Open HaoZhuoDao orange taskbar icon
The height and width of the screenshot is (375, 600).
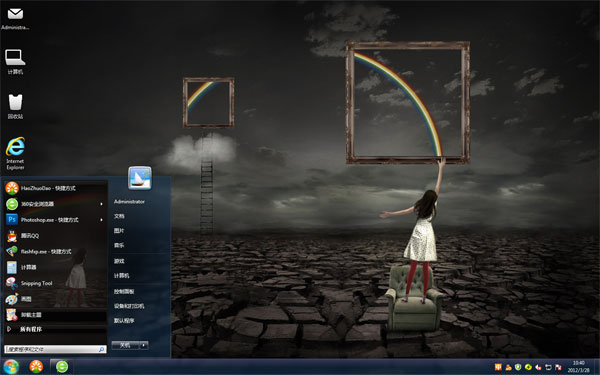pos(36,367)
